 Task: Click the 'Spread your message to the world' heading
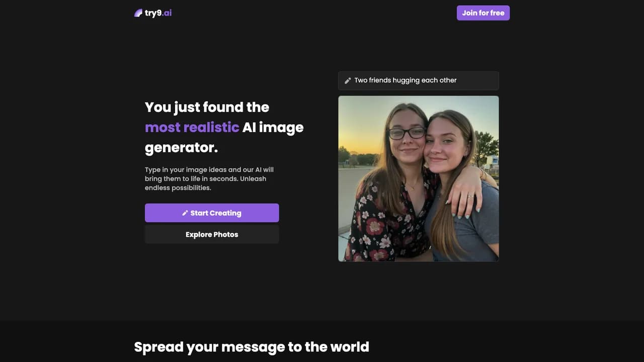tap(252, 347)
